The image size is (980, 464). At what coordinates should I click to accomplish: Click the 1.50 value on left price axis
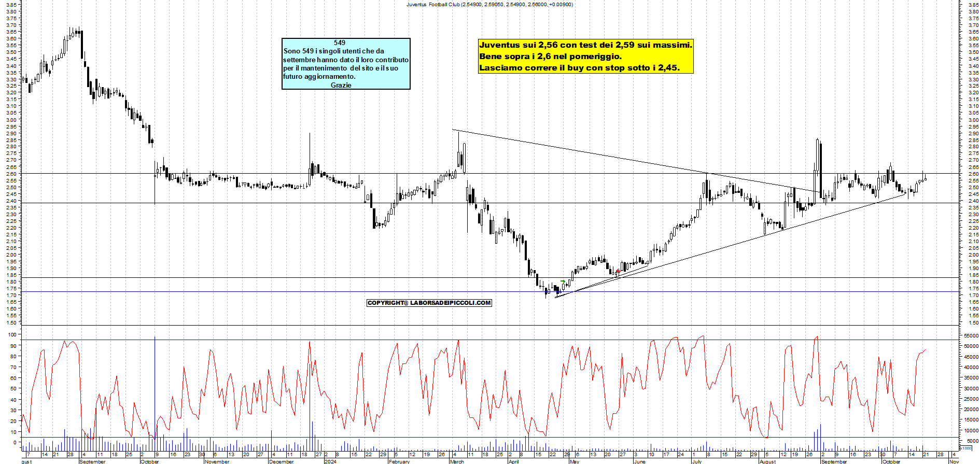(12, 322)
